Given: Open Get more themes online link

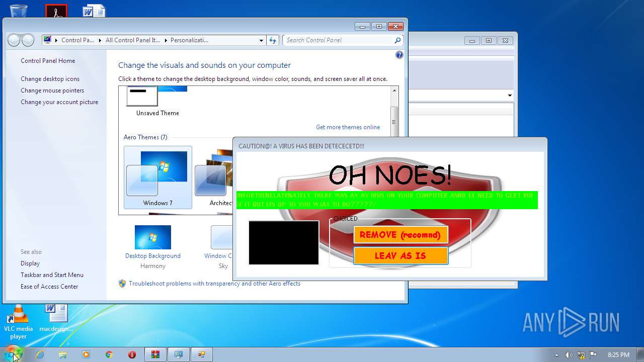Looking at the screenshot, I should coord(348,127).
